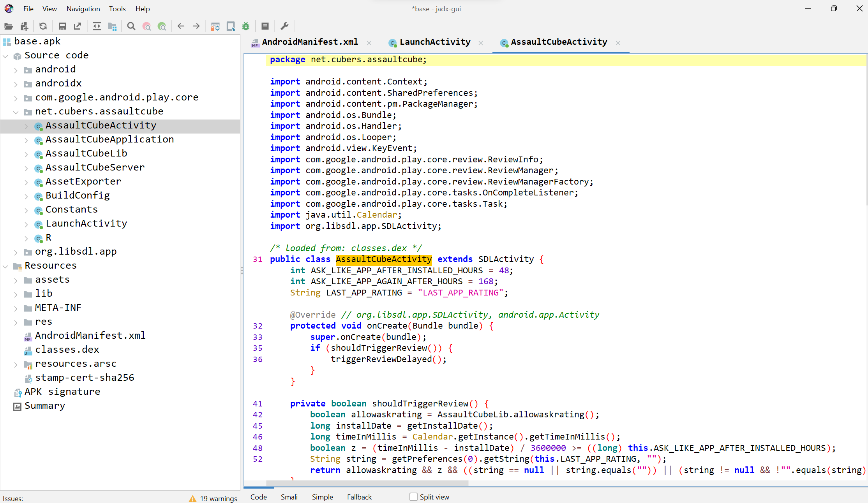Open log viewer toolbar icon
Image resolution: width=868 pixels, height=503 pixels.
pyautogui.click(x=265, y=26)
